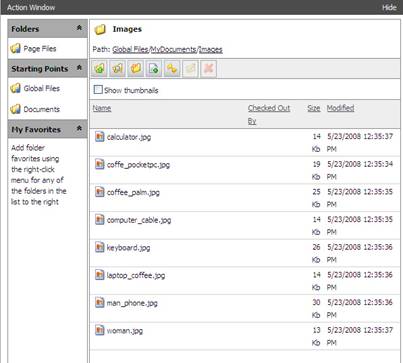Open Page Files folder label

(x=40, y=49)
